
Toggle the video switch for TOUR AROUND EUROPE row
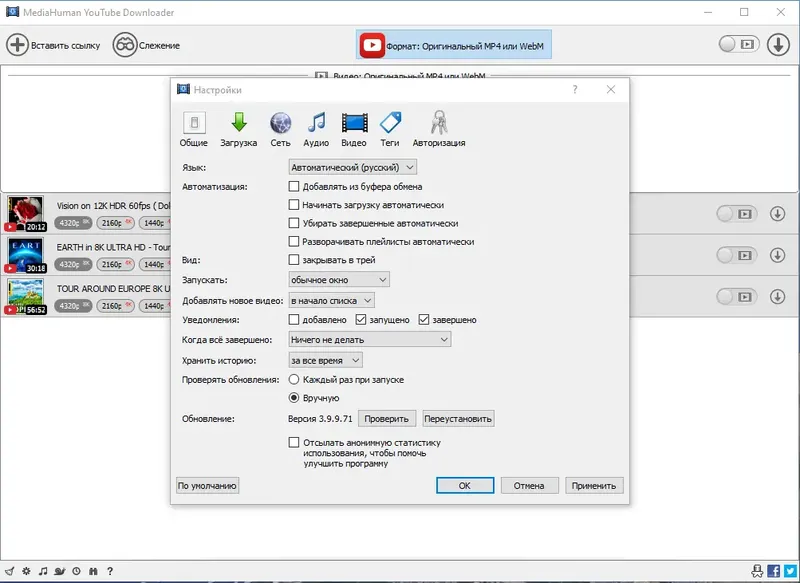(737, 296)
